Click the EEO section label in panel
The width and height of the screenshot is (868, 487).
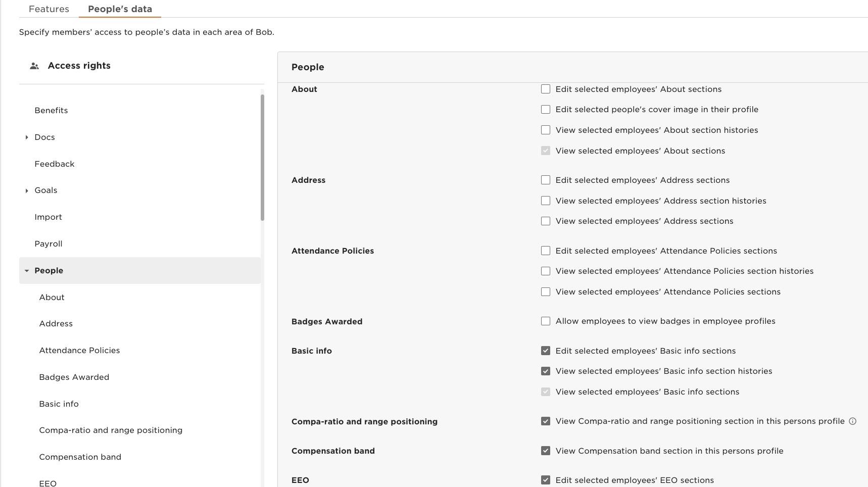(300, 480)
